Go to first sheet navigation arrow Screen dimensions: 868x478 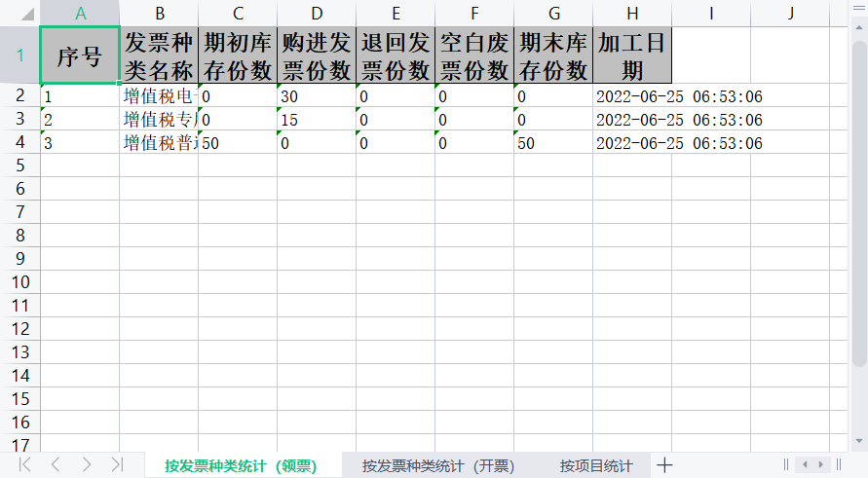(25, 464)
